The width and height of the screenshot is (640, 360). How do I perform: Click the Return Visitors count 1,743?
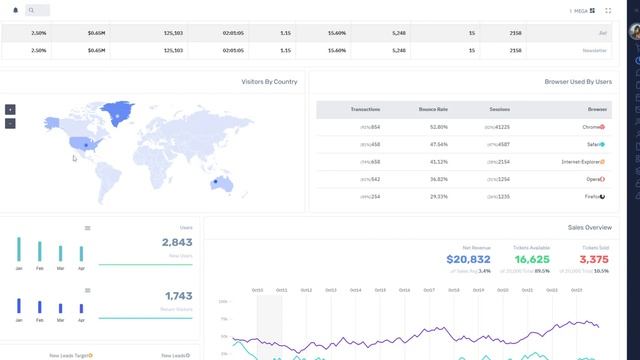point(179,296)
